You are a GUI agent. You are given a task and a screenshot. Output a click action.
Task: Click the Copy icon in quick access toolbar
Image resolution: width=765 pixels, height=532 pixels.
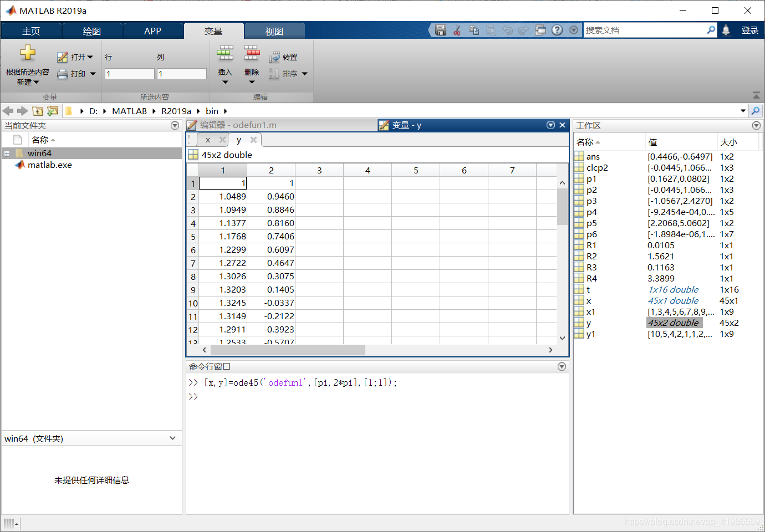tap(474, 30)
